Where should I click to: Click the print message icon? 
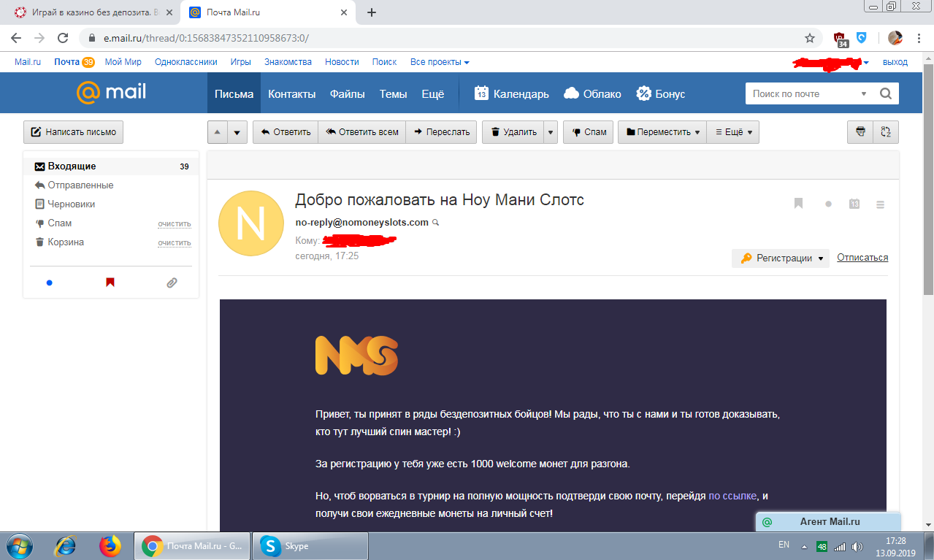coord(860,132)
